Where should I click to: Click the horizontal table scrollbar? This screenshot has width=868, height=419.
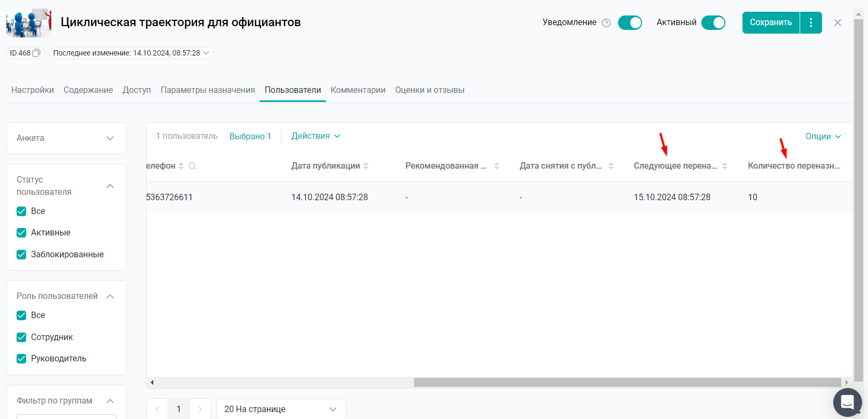click(x=627, y=382)
